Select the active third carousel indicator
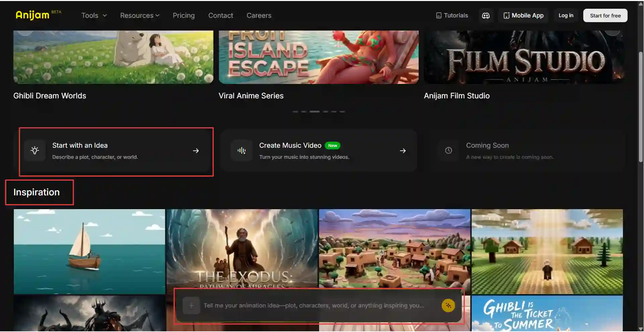The height and width of the screenshot is (332, 644). (x=314, y=111)
